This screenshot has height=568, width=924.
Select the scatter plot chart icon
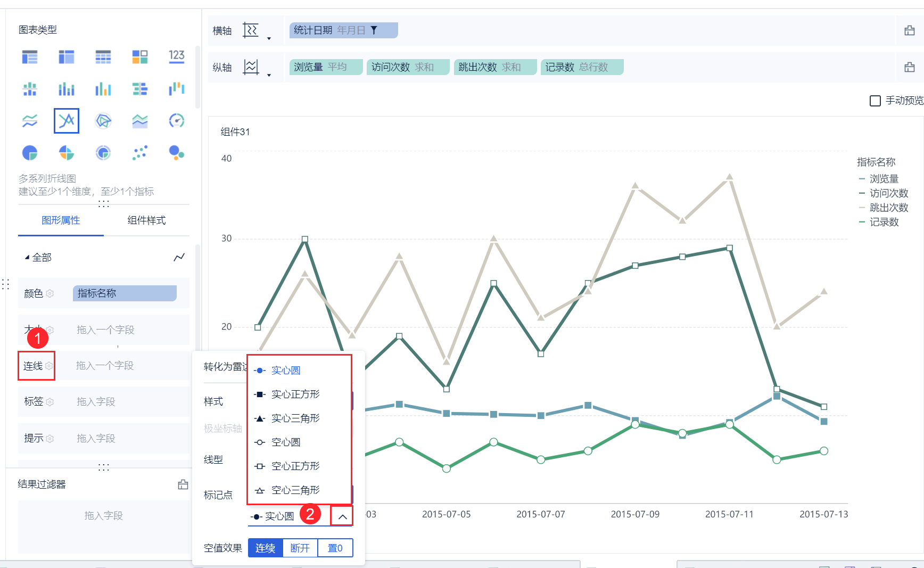click(x=139, y=153)
